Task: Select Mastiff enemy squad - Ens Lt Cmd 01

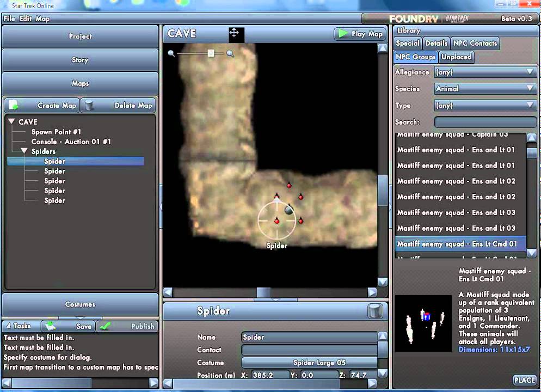Action: [460, 243]
